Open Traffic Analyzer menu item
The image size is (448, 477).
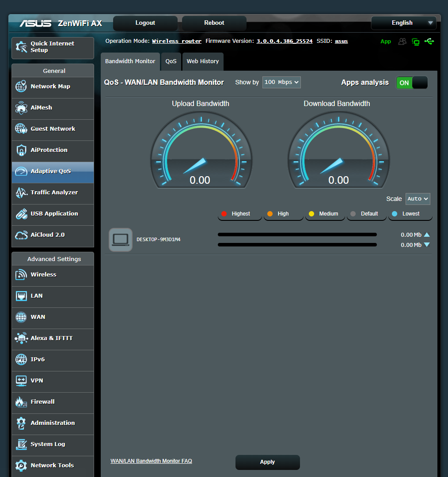(x=53, y=193)
